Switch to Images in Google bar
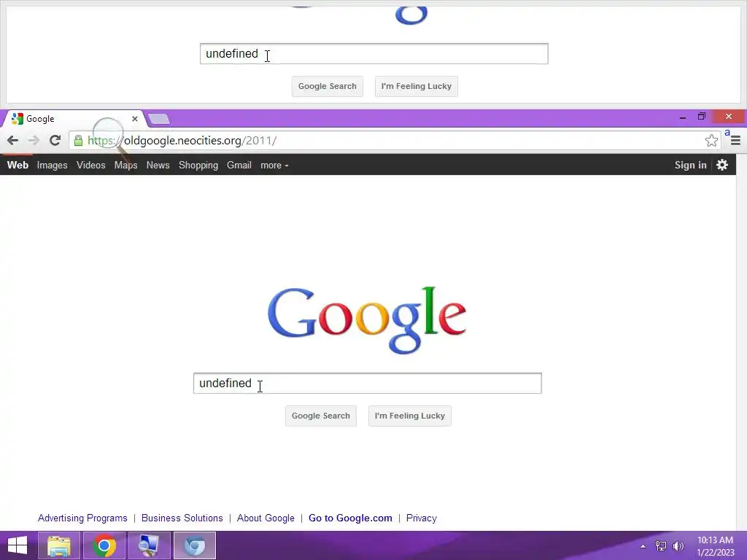747x560 pixels. tap(52, 166)
